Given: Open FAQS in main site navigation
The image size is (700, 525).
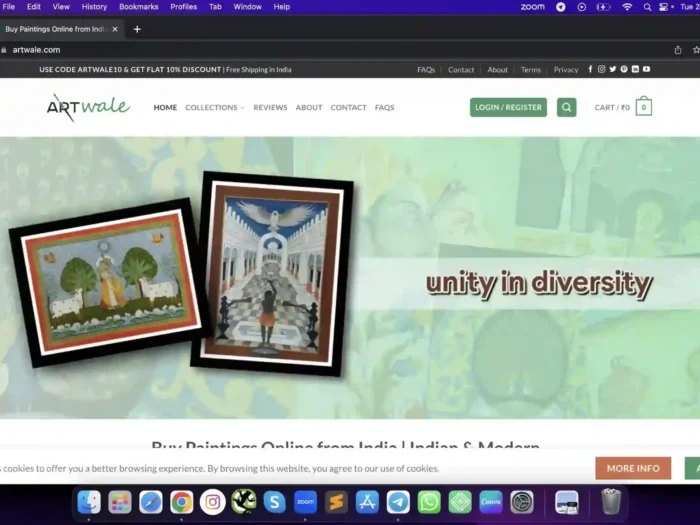Looking at the screenshot, I should (x=384, y=108).
